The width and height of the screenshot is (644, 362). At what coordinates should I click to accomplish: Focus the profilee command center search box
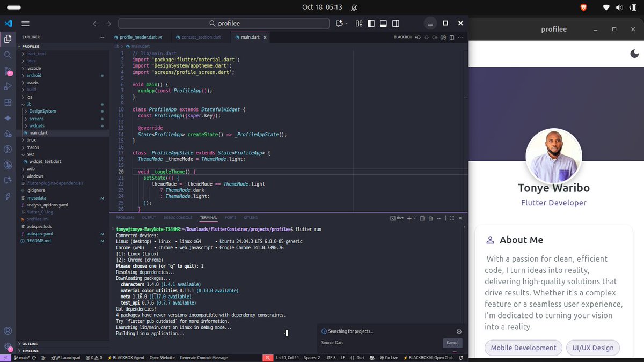[224, 24]
